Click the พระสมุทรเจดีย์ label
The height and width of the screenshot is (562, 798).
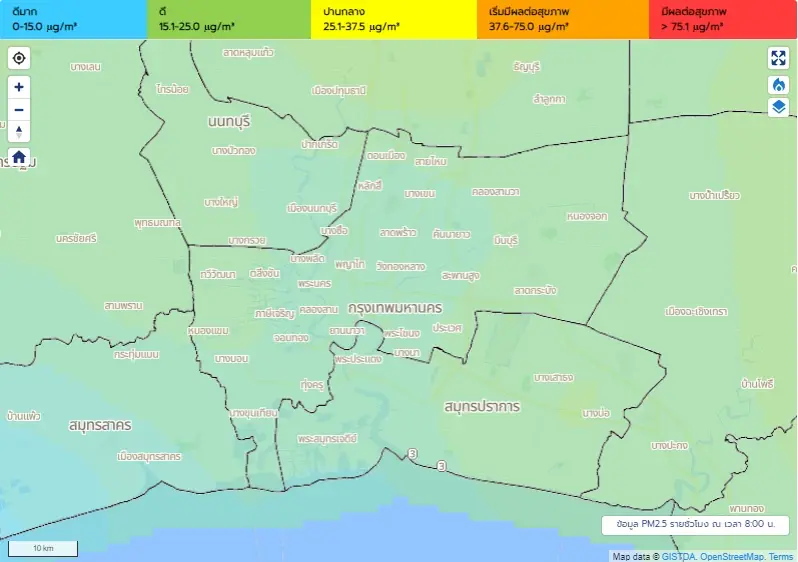point(327,438)
